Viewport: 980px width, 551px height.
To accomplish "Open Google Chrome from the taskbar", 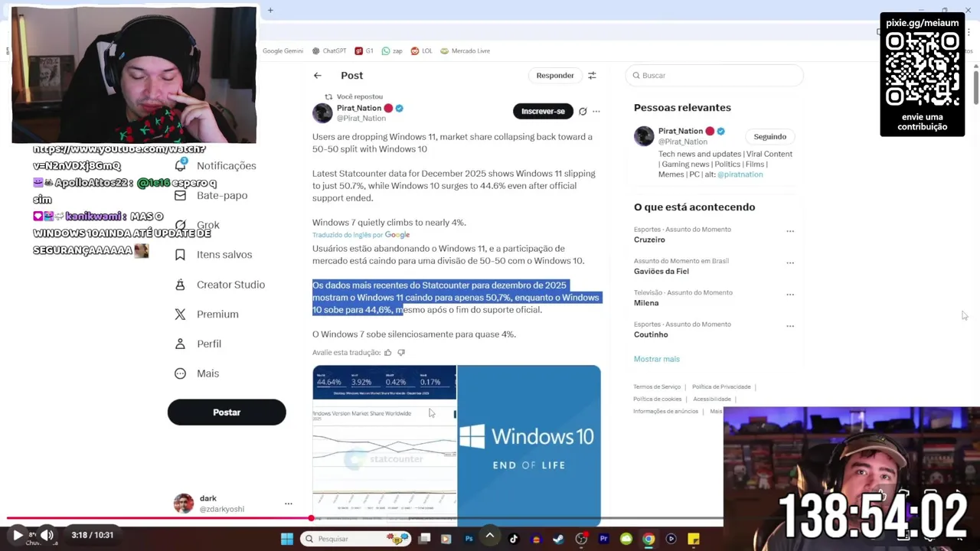I will tap(648, 539).
